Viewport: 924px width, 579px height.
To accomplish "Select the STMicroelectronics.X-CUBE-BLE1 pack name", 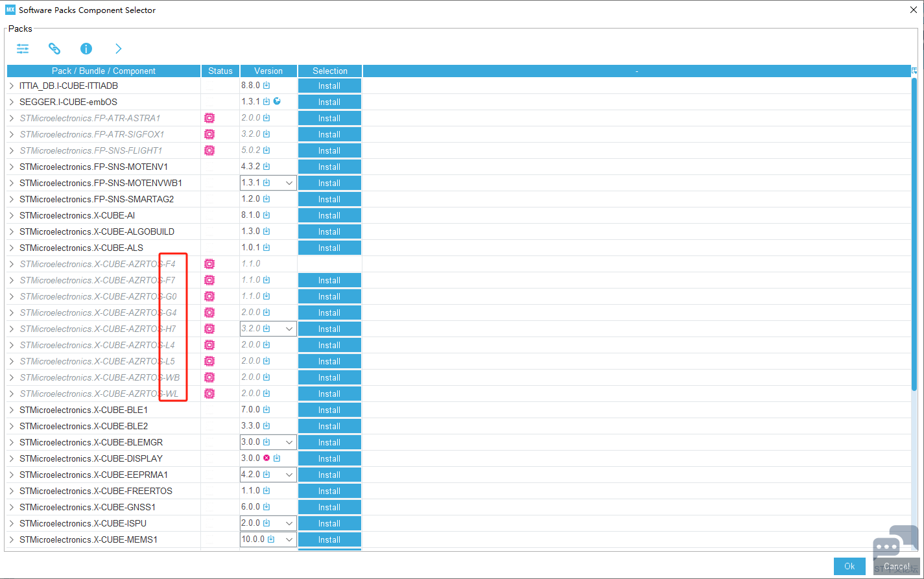I will pyautogui.click(x=84, y=410).
